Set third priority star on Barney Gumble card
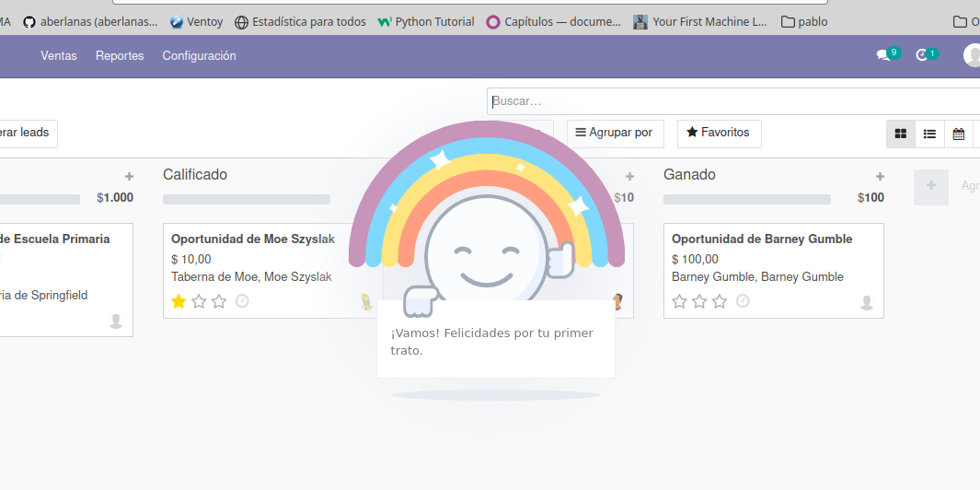The width and height of the screenshot is (980, 490). click(x=720, y=301)
